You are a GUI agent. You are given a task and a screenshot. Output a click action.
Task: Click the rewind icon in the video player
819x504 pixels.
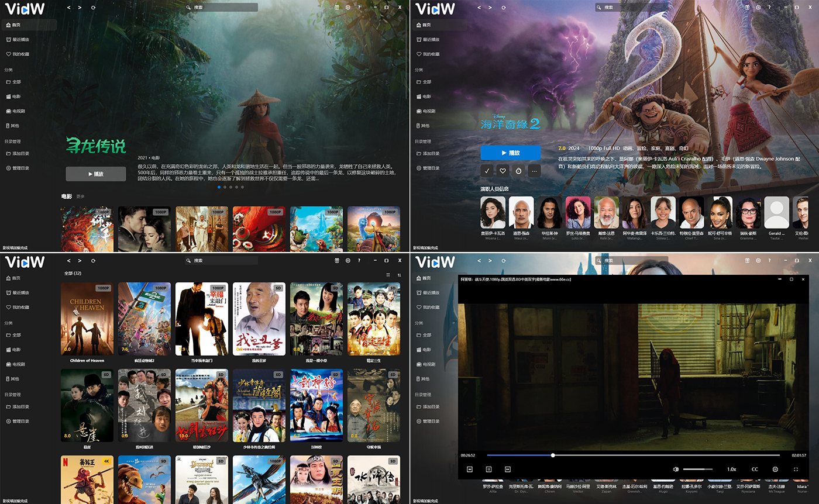469,469
